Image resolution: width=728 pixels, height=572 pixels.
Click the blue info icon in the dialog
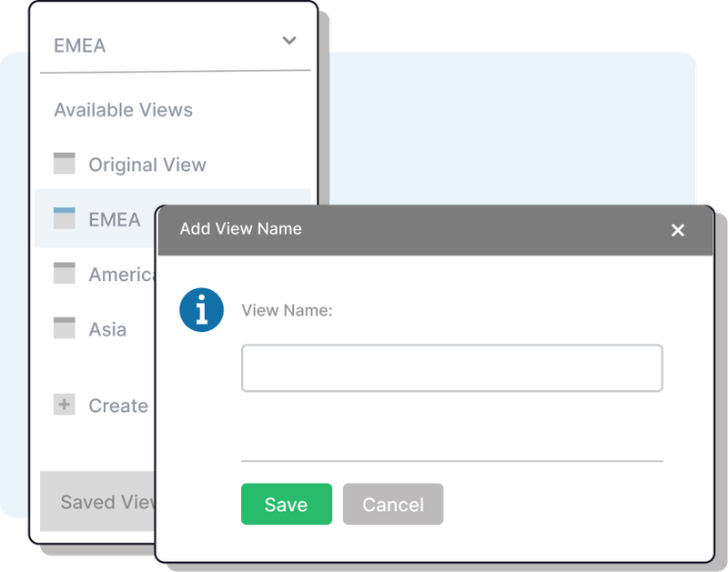[x=201, y=310]
